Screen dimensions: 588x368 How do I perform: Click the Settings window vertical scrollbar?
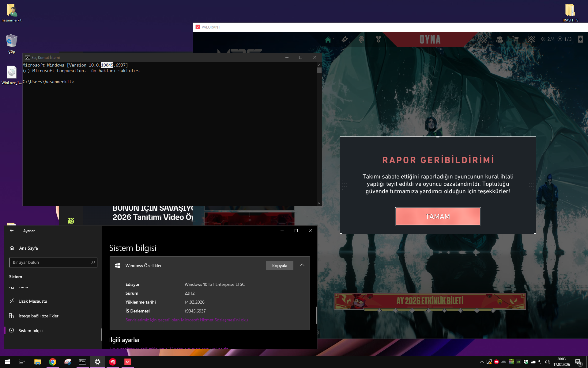[316, 315]
